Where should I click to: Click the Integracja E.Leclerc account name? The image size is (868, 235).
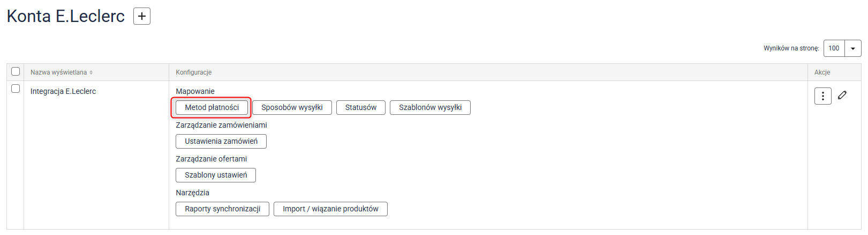click(63, 91)
